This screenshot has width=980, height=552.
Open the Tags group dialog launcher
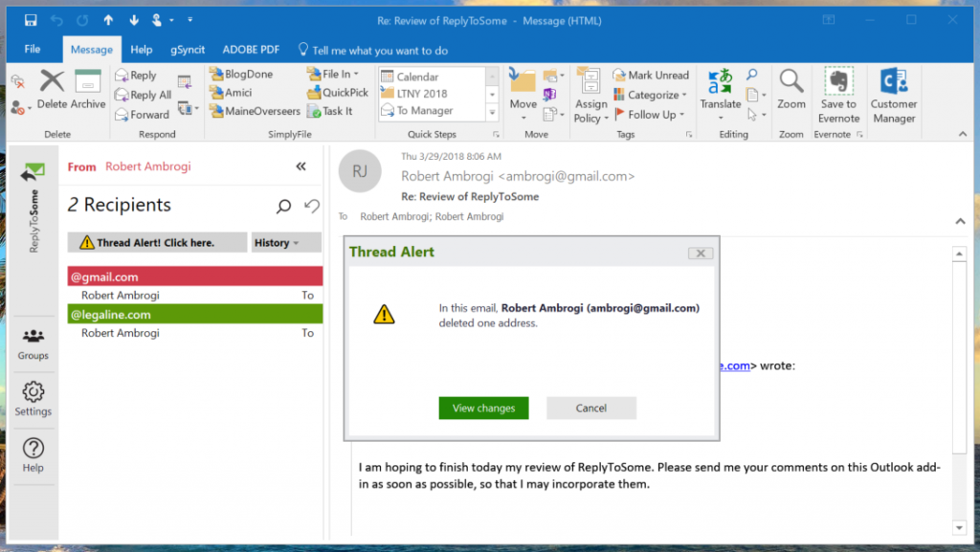[689, 134]
